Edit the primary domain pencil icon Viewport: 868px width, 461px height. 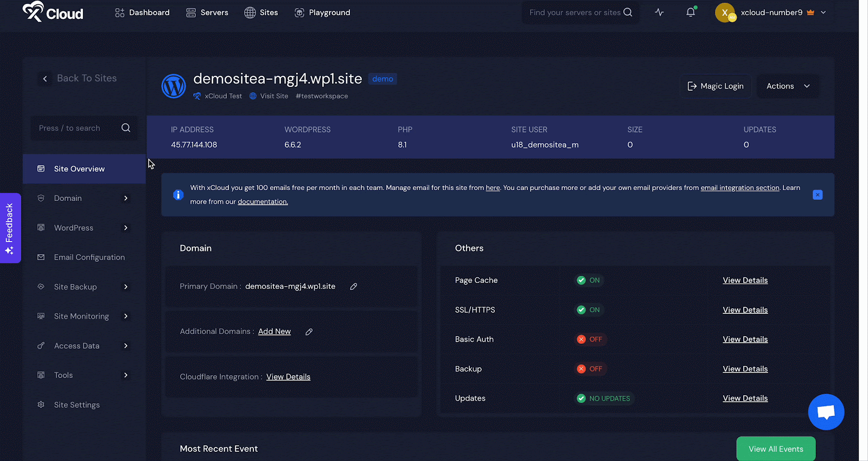(x=354, y=287)
